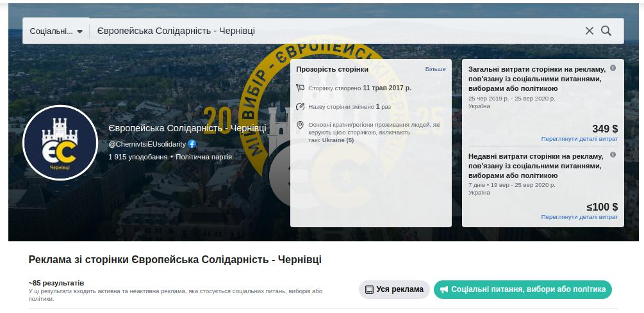Screen dimensions: 644x313
Task: Click the edit icon for page name changes
Action: [x=300, y=106]
